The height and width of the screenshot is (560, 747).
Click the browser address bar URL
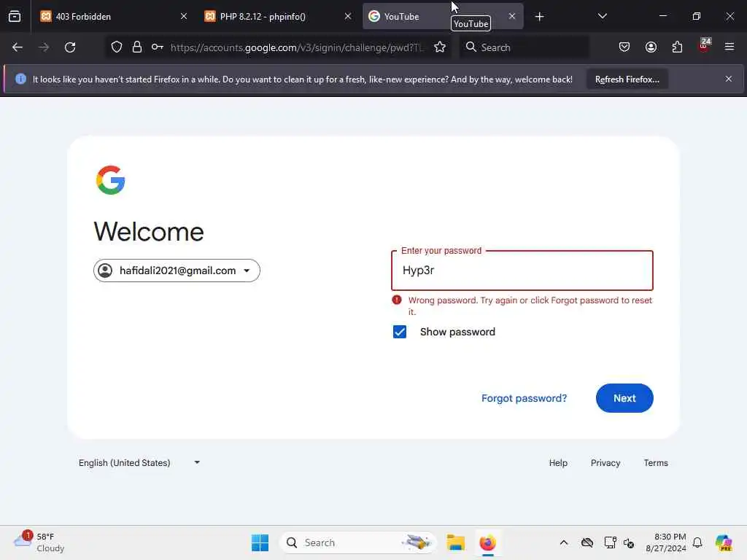(296, 47)
